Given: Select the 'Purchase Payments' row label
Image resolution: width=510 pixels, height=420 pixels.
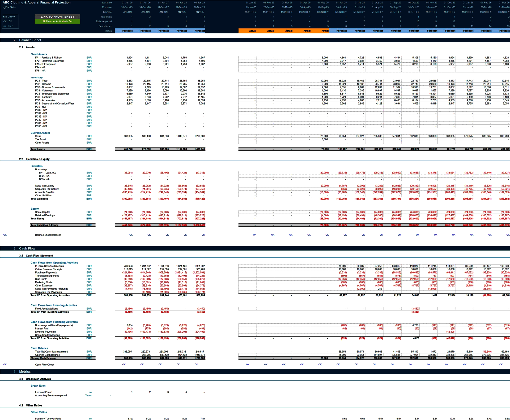Looking at the screenshot, I should (x=46, y=272).
